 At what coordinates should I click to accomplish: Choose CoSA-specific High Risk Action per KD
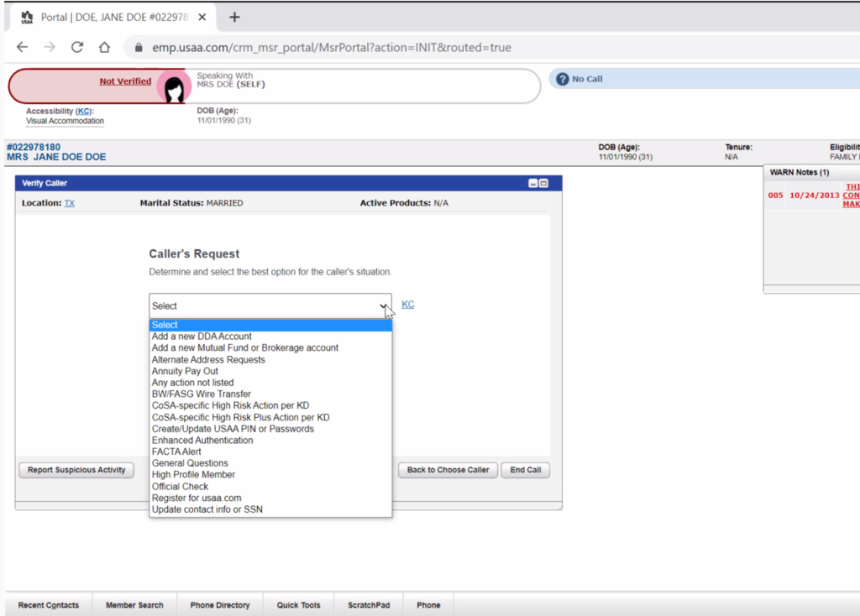[x=270, y=405]
